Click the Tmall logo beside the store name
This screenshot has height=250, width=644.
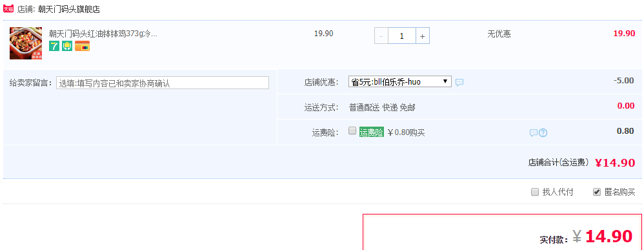(8, 8)
